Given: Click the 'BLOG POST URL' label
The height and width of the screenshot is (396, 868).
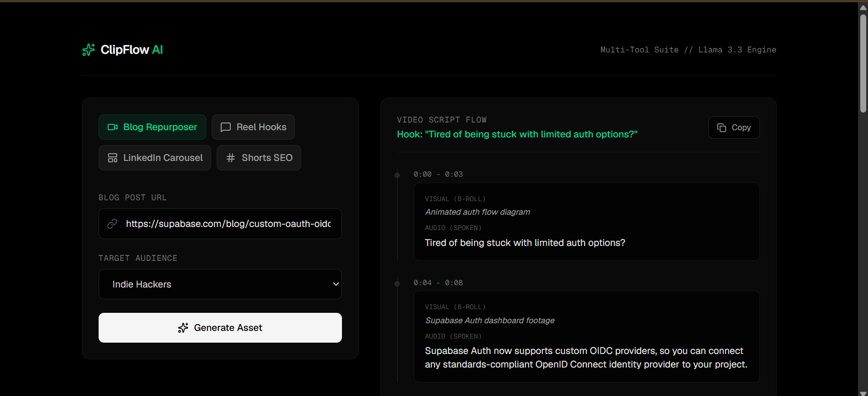Looking at the screenshot, I should [x=133, y=198].
